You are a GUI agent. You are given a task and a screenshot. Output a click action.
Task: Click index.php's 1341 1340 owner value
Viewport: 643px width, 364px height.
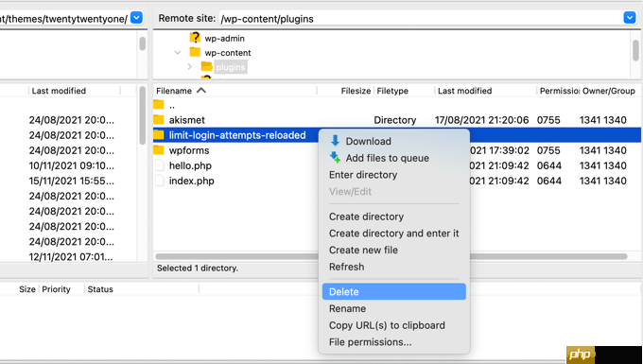603,181
